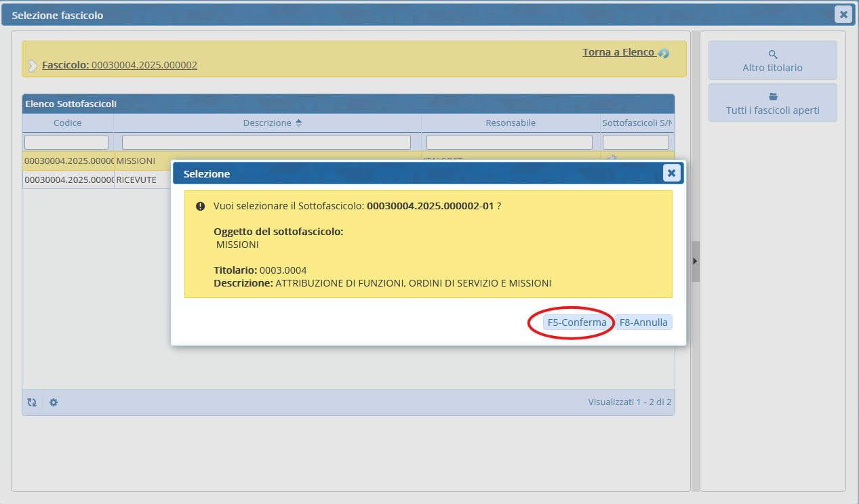
Task: Close the Selezione dialog with its X
Action: [x=671, y=173]
